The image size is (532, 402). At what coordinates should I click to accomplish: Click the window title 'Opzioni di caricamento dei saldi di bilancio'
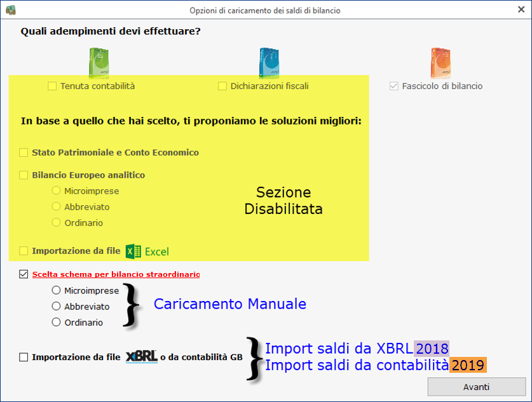pyautogui.click(x=265, y=11)
